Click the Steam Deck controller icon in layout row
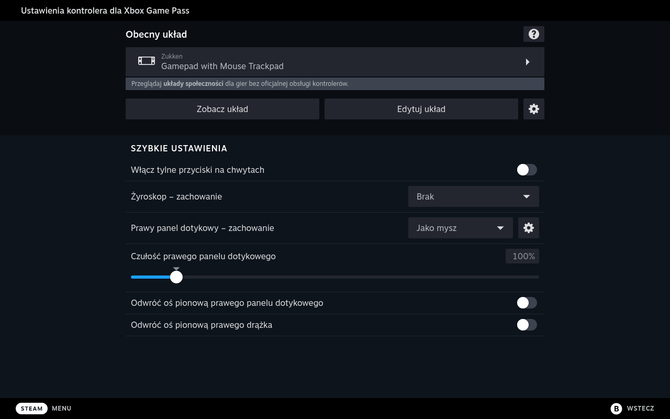The height and width of the screenshot is (419, 670). pos(146,61)
